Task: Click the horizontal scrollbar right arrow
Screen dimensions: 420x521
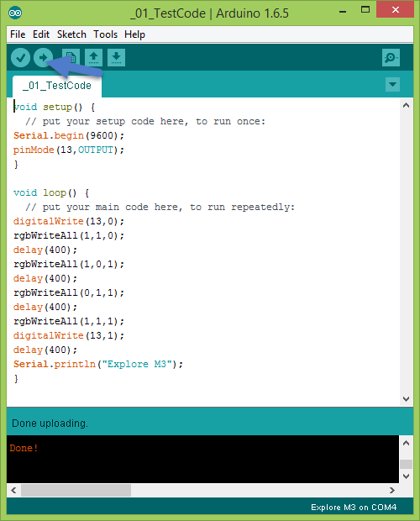Action: (392, 490)
